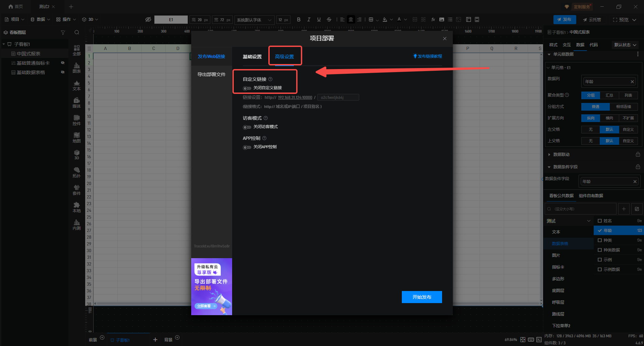Screen dimensions: 644x346
Task: Click the layer search magnifier icon
Action: point(77,33)
